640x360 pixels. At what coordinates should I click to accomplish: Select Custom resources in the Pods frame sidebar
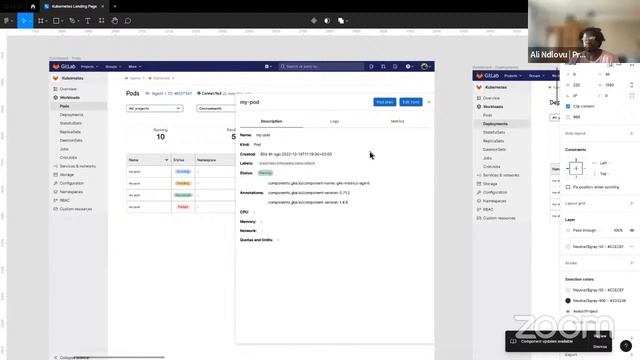pyautogui.click(x=76, y=209)
